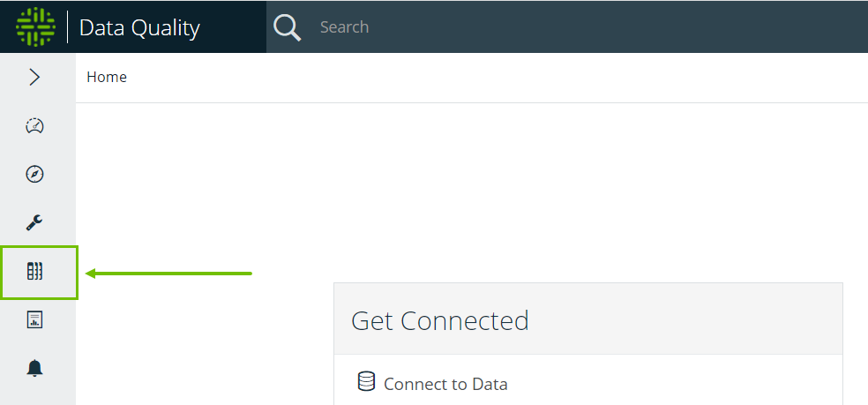
Task: Open the highlighted catalog icon in sidebar
Action: pos(35,272)
